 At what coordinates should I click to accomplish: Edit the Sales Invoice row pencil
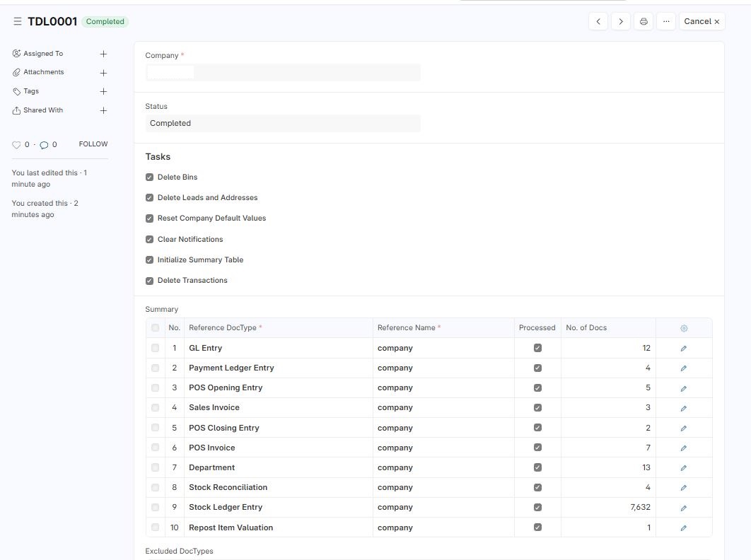click(x=684, y=408)
